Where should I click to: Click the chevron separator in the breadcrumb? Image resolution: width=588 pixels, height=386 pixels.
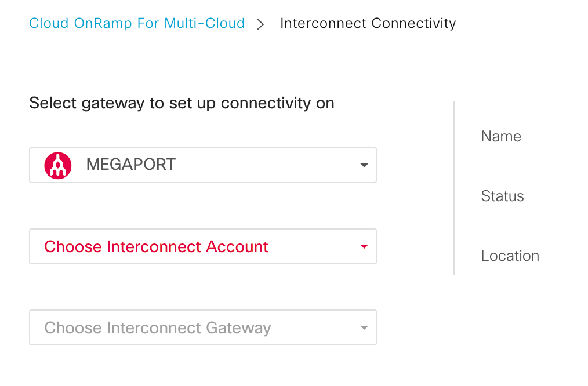click(x=260, y=24)
